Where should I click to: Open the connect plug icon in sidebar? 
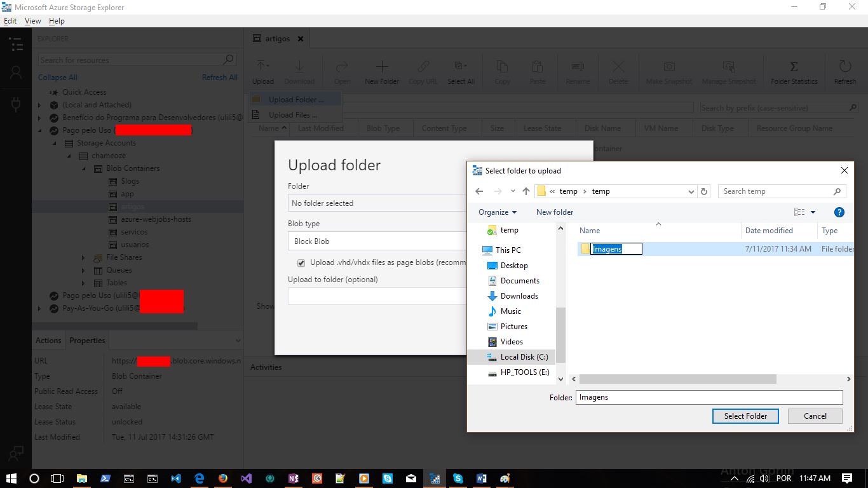(16, 104)
